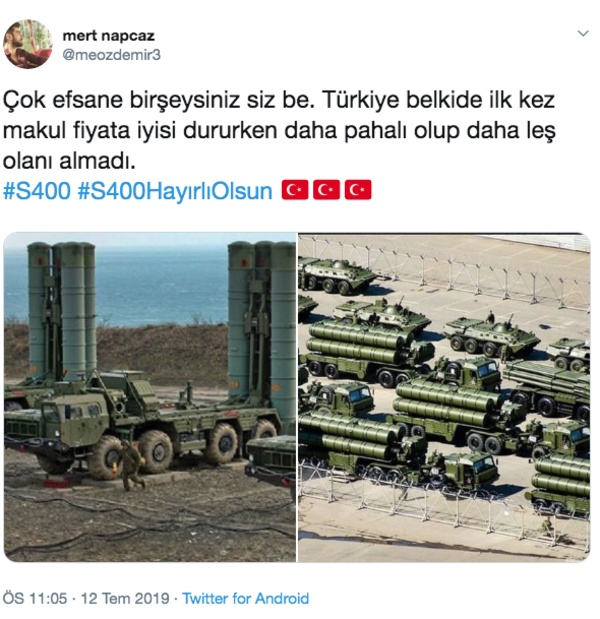This screenshot has height=619, width=600.
Task: Open mert napcaz's profile avatar
Action: 28,44
